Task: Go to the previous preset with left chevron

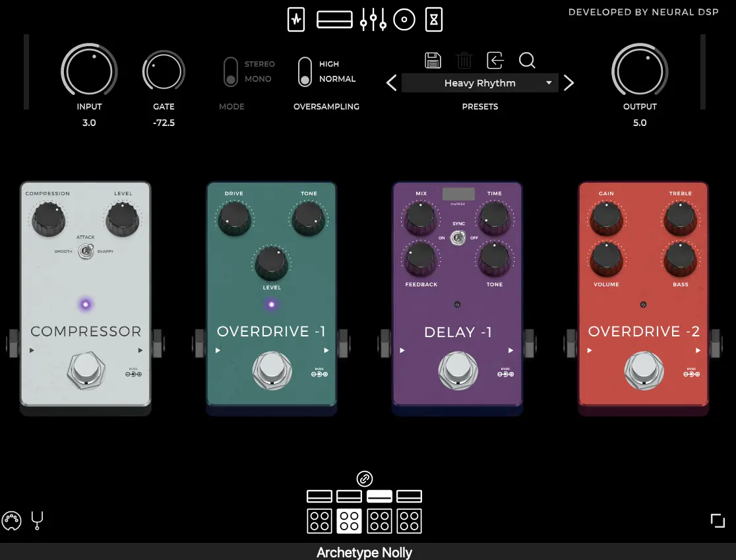Action: (392, 83)
